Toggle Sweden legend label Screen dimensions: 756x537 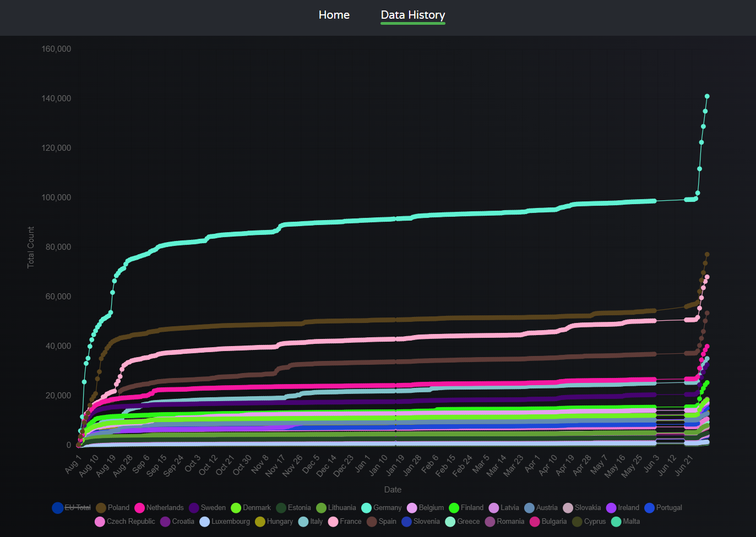[x=213, y=507]
